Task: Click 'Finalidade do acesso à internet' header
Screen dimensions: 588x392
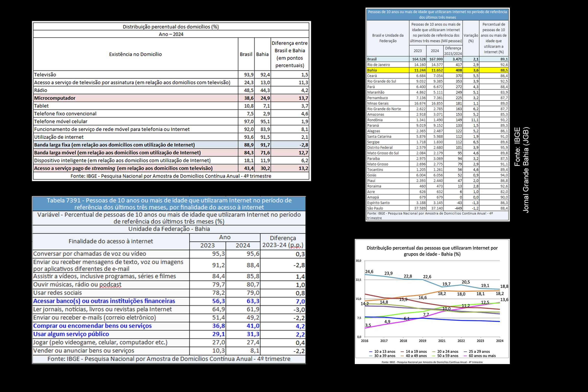Action: click(111, 241)
